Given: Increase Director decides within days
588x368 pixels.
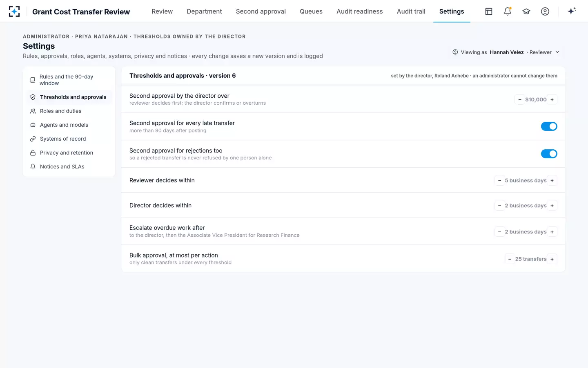Looking at the screenshot, I should point(552,206).
